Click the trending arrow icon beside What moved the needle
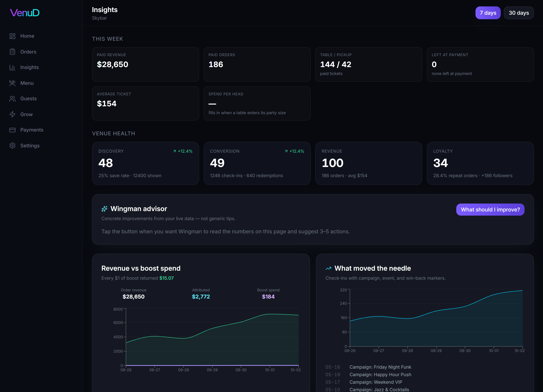This screenshot has width=543, height=392. pyautogui.click(x=328, y=269)
